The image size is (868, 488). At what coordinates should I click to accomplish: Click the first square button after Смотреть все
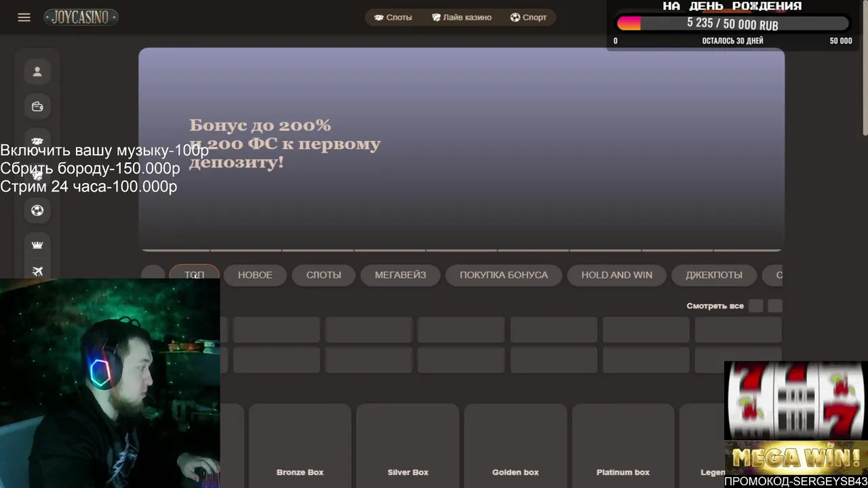(x=756, y=306)
